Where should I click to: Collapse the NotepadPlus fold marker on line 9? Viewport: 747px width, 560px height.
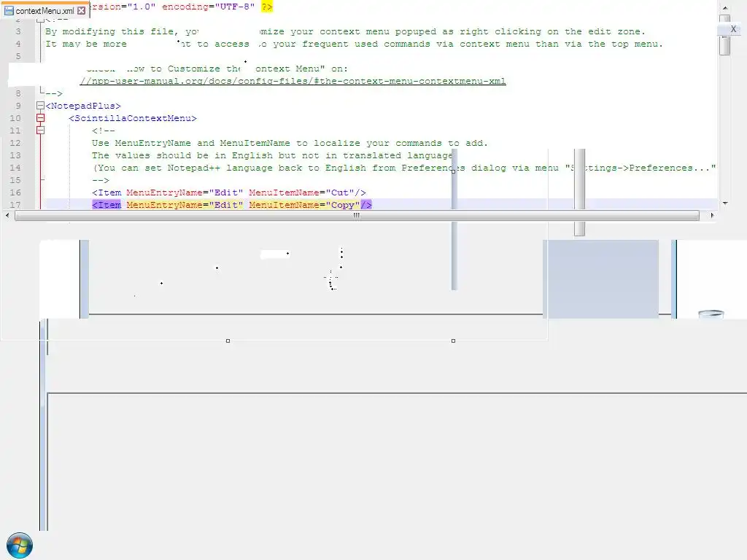41,106
